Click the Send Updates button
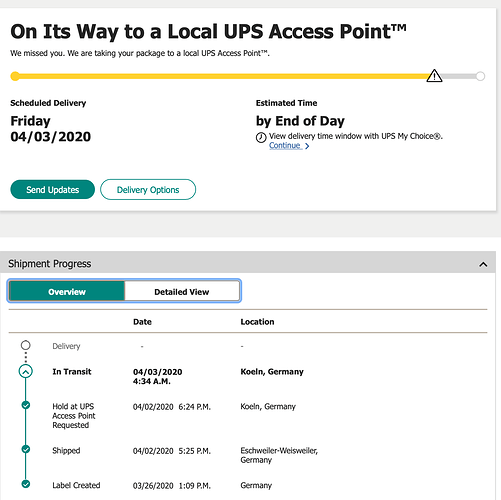The image size is (501, 500). click(53, 190)
